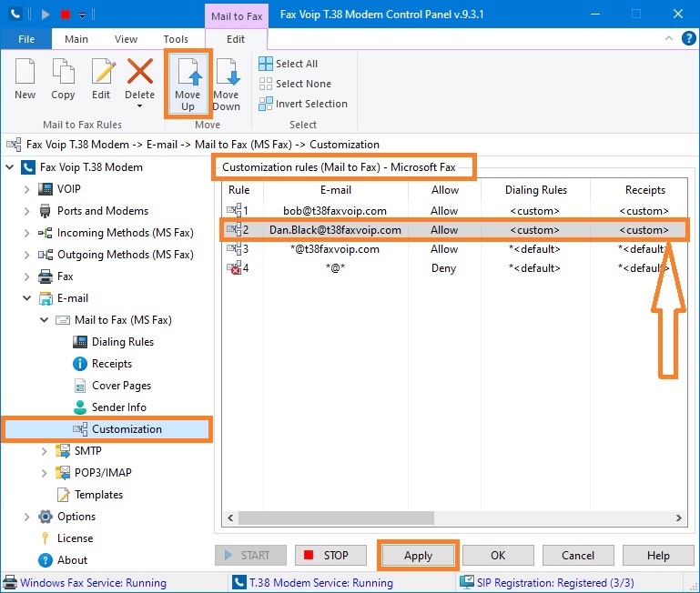
Task: Select License in the tree
Action: [75, 538]
